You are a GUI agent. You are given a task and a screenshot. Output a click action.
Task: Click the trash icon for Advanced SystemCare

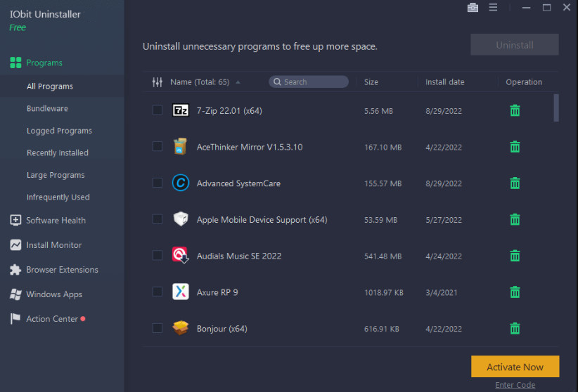(515, 183)
